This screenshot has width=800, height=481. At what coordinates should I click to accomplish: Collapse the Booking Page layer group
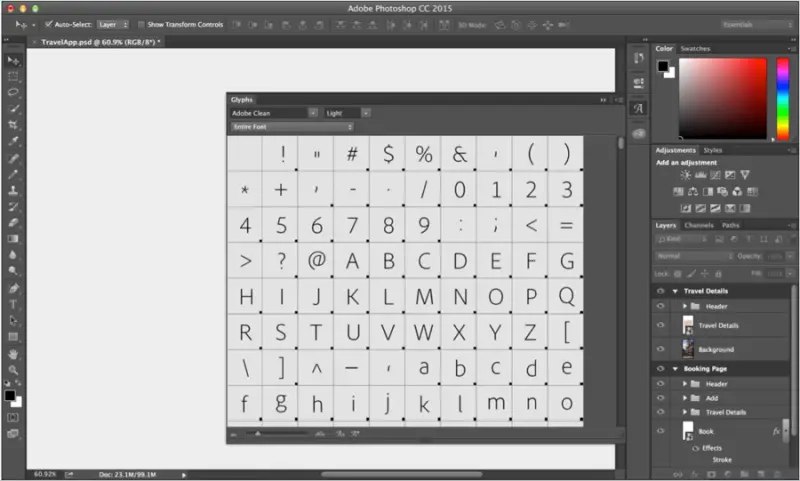point(675,368)
